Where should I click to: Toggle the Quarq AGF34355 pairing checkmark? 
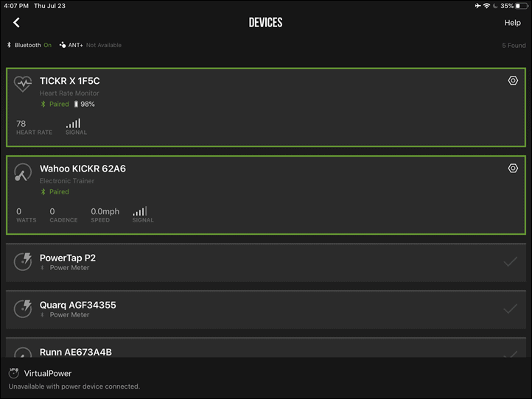510,309
